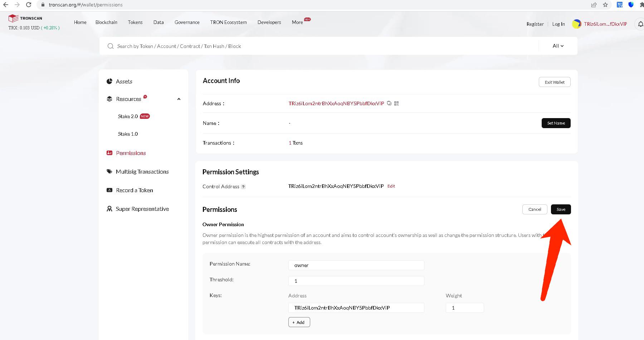Click the Threshold field
Image resolution: width=644 pixels, height=340 pixels.
[356, 281]
